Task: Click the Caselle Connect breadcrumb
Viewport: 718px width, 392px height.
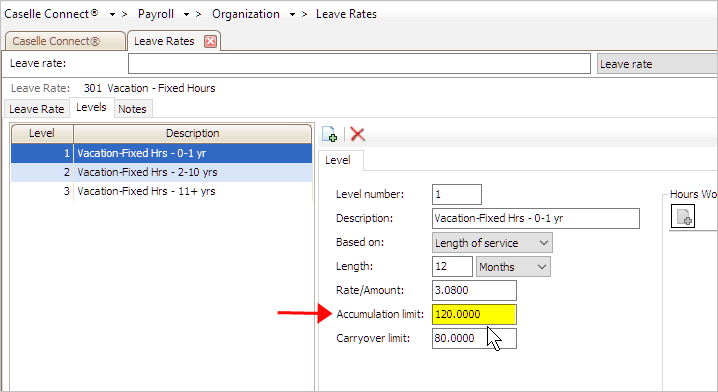Action: pyautogui.click(x=51, y=14)
